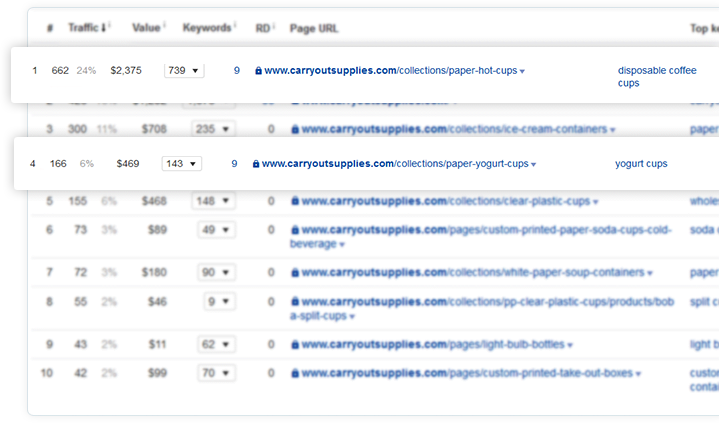719x423 pixels.
Task: Open the 49 keywords dropdown
Action: [x=216, y=230]
